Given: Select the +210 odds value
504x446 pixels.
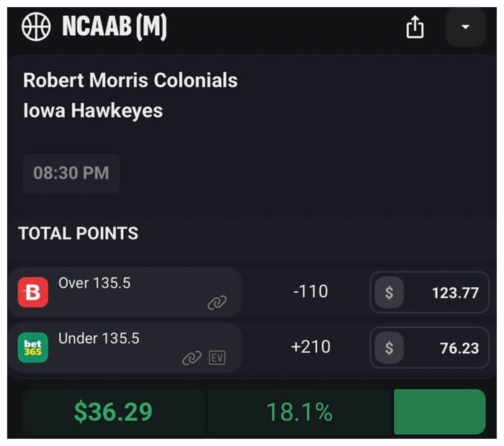Looking at the screenshot, I should [x=310, y=347].
